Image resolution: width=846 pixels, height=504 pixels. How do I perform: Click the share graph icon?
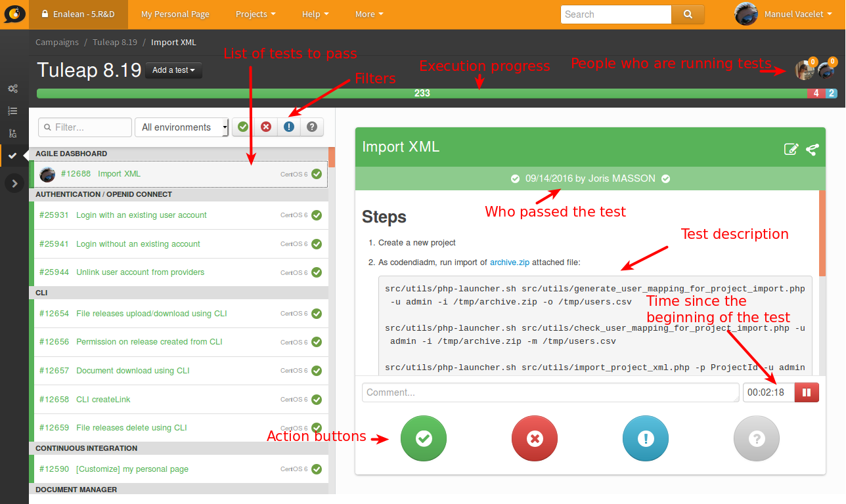(x=813, y=149)
